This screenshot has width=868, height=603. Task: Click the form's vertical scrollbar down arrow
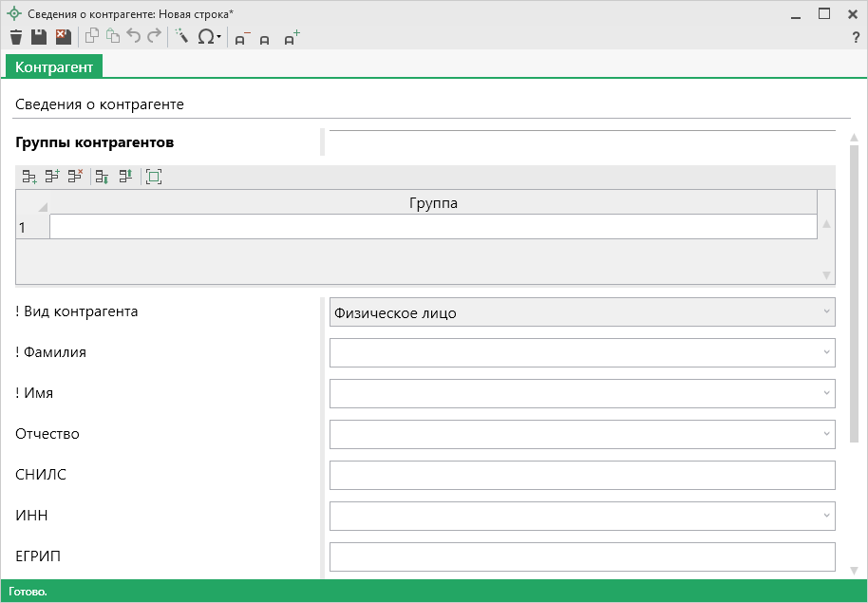click(854, 570)
